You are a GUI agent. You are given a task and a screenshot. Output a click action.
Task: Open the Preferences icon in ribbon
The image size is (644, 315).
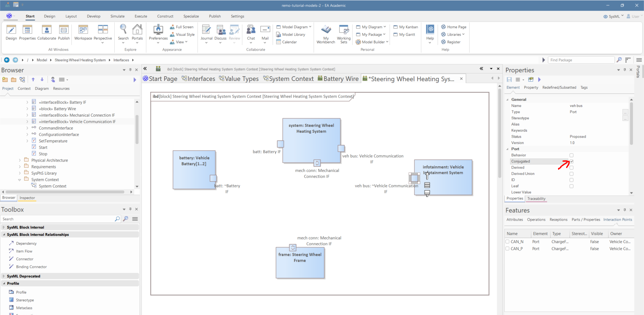coord(158,30)
